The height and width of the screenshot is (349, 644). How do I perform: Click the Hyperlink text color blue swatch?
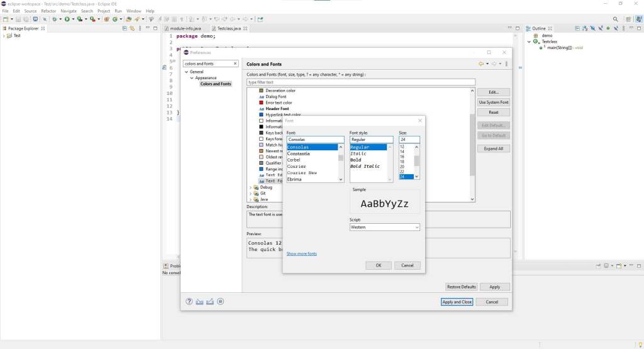[x=261, y=115]
